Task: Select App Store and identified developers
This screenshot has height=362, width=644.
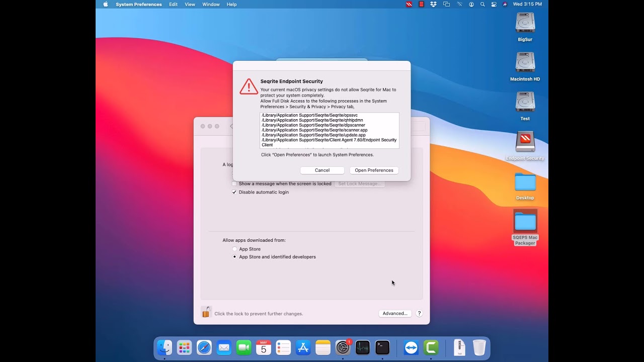Action: [234, 257]
